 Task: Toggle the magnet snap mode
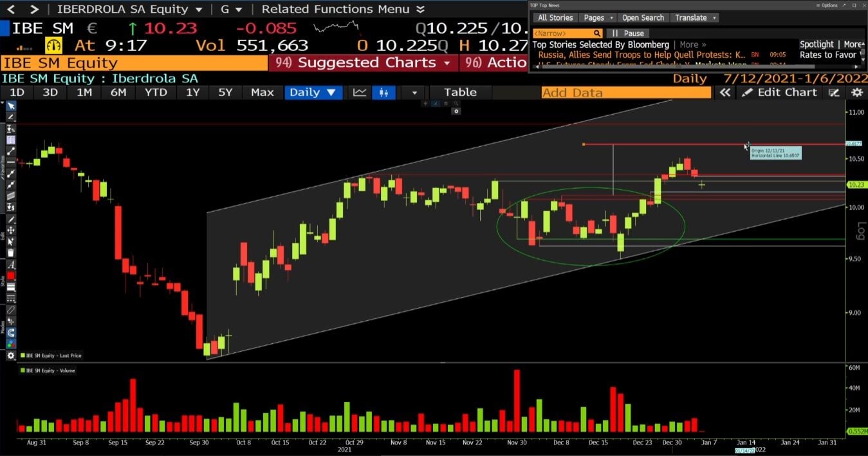click(x=11, y=332)
